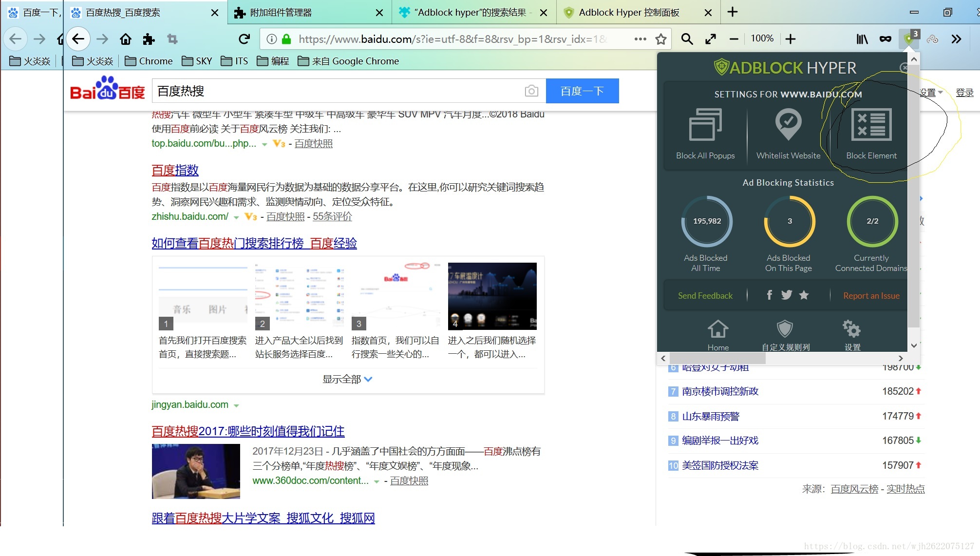The width and height of the screenshot is (980, 556).
Task: Zoom out with the minus button
Action: [x=734, y=39]
